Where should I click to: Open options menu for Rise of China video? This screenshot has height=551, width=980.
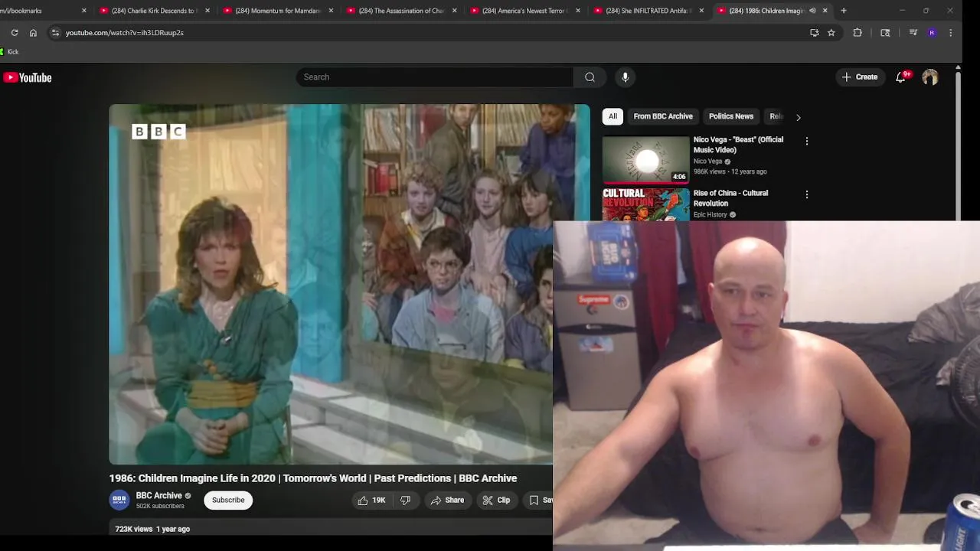pos(806,195)
